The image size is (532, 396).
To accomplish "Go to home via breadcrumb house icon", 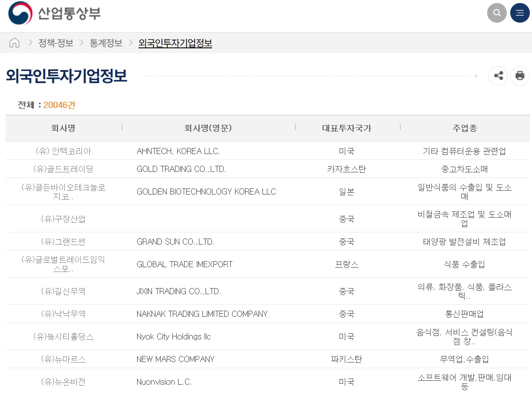I will click(14, 43).
